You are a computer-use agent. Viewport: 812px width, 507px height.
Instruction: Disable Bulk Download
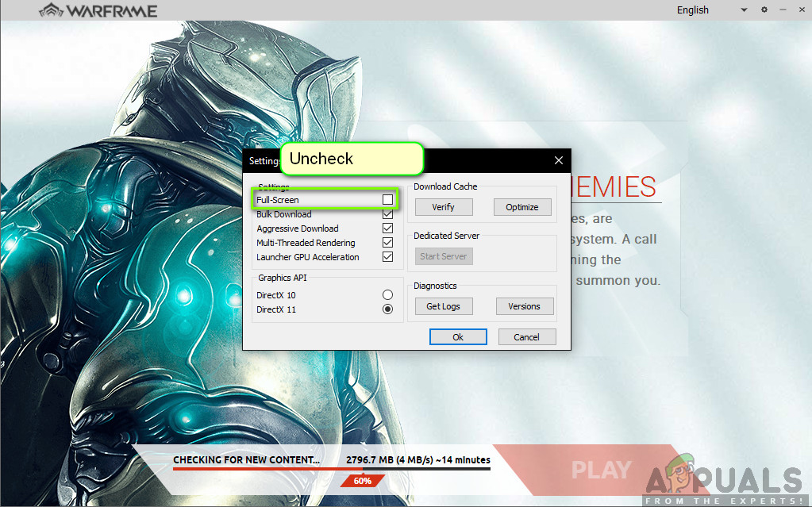(387, 213)
